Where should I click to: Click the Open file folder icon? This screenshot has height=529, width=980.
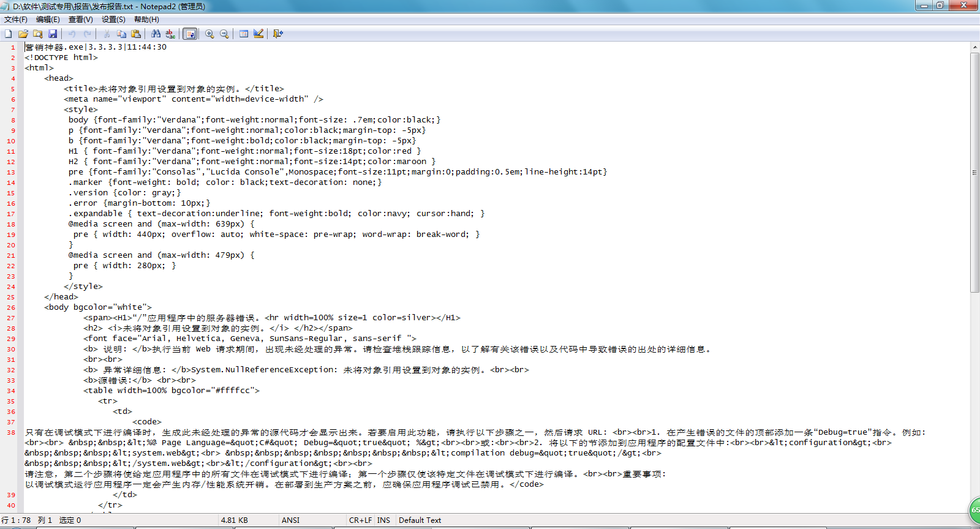pyautogui.click(x=23, y=34)
